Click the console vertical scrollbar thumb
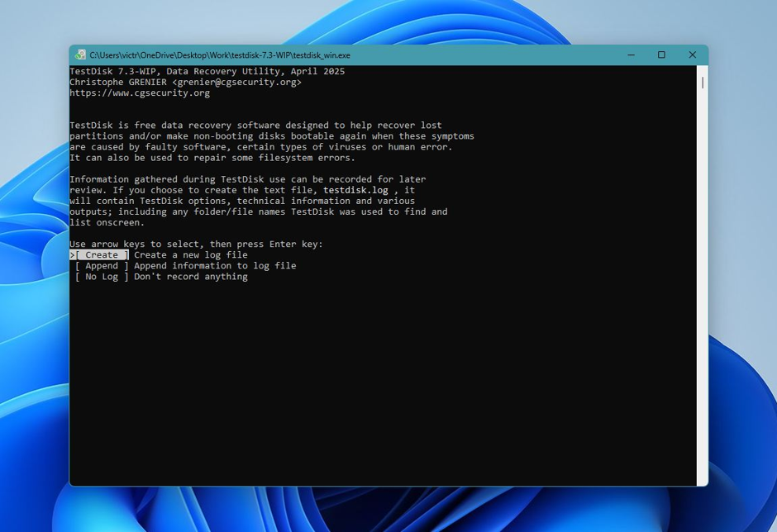 coord(702,83)
